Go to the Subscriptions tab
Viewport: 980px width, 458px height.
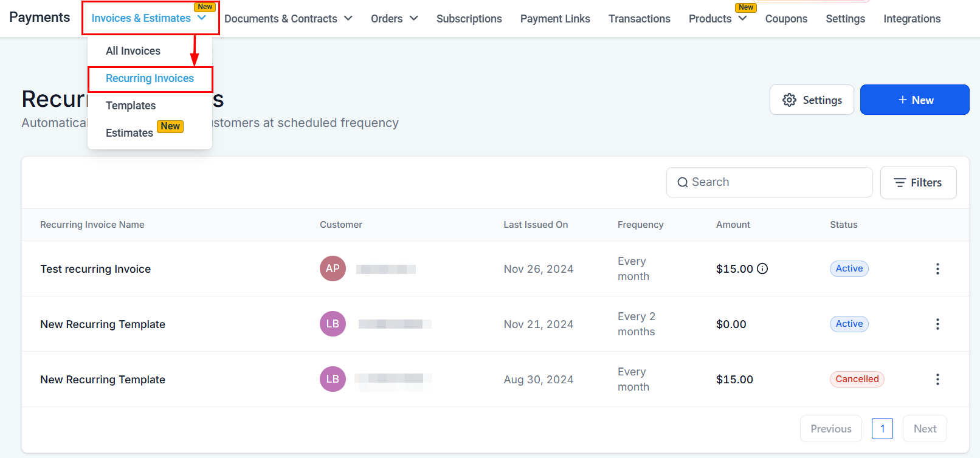[x=469, y=19]
